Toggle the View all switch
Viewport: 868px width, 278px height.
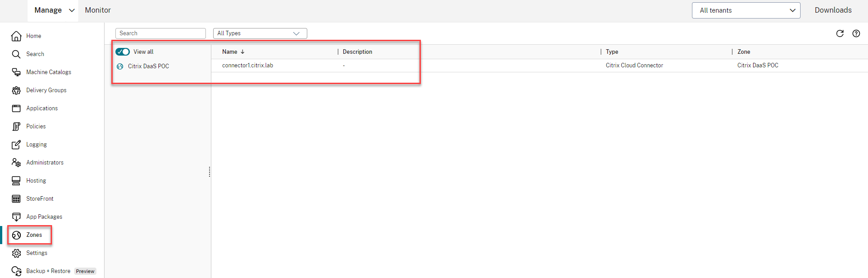[x=123, y=52]
